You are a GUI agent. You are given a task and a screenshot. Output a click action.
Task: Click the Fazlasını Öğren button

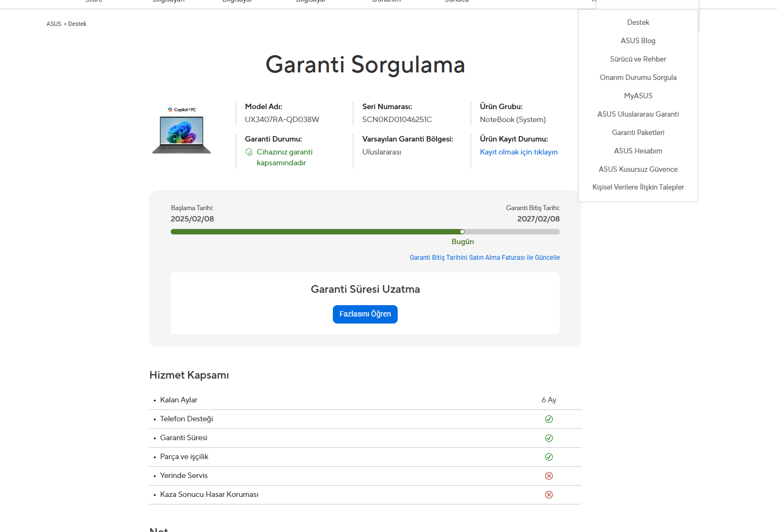(x=365, y=314)
